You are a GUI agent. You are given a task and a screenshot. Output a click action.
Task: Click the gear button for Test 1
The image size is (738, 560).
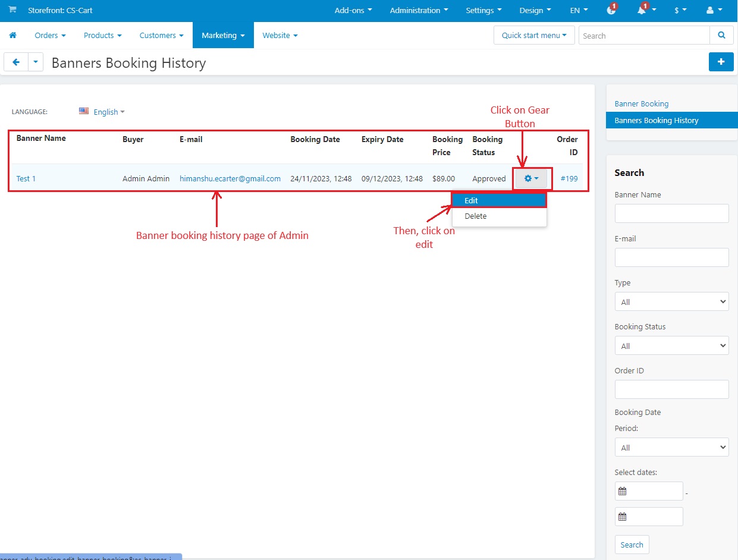[x=531, y=178]
